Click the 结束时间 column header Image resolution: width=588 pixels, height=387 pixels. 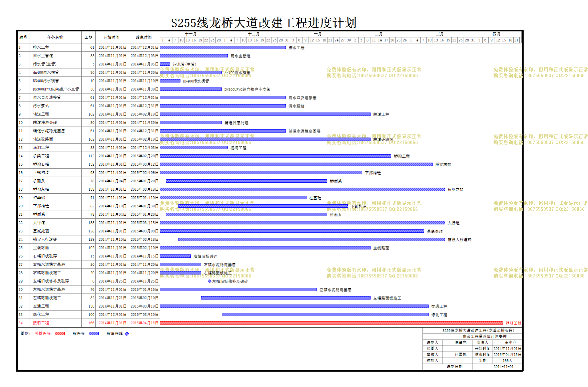coord(144,37)
